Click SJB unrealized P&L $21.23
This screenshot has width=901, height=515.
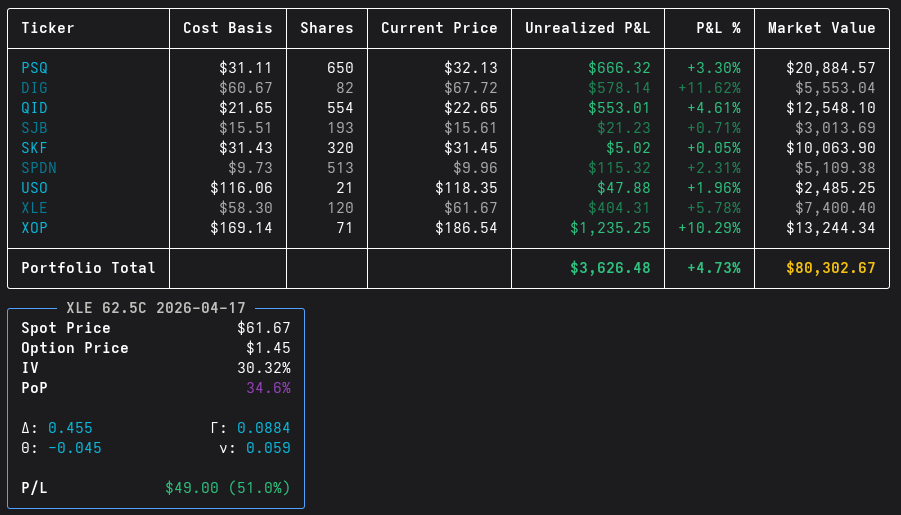[x=624, y=128]
